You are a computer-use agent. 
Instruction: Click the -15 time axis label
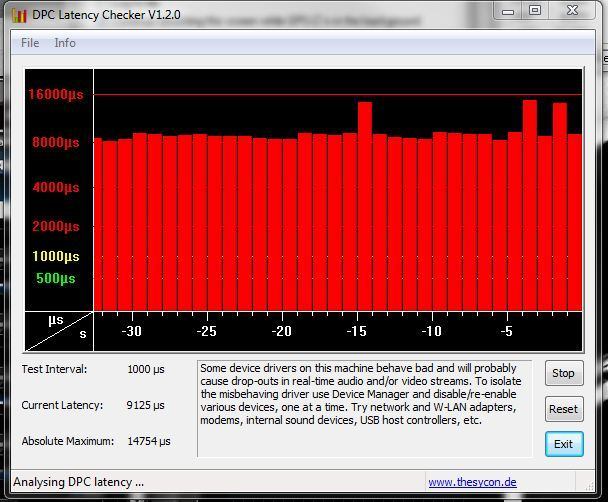pos(356,331)
